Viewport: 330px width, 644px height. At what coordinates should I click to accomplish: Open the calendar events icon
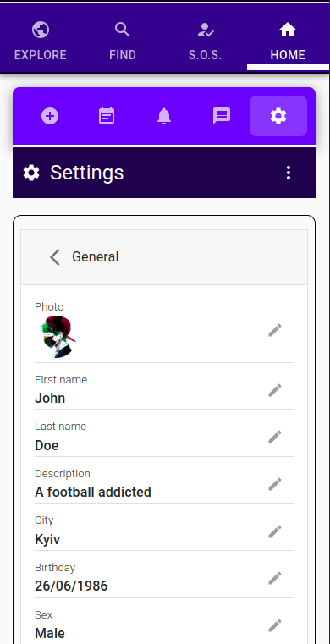[x=107, y=116]
